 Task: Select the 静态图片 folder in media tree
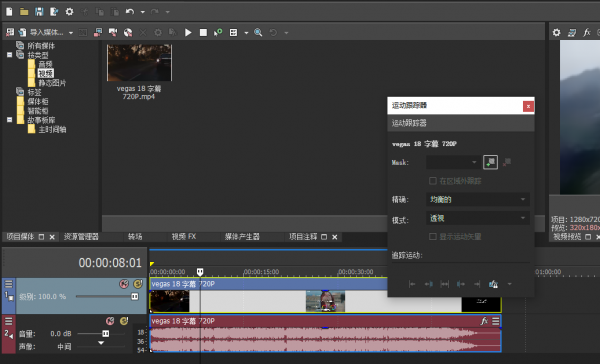click(x=52, y=83)
